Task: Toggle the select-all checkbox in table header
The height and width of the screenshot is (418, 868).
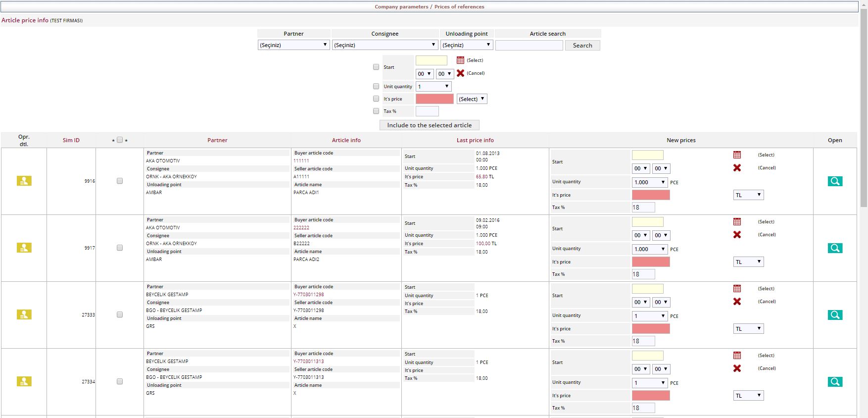Action: (120, 140)
